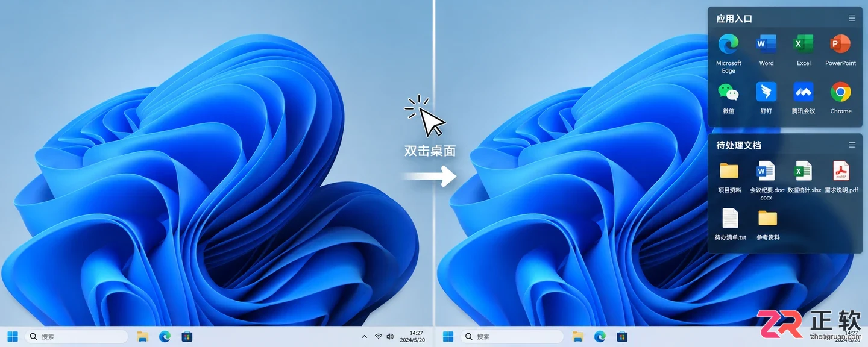Image resolution: width=868 pixels, height=347 pixels.
Task: Open Microsoft Store on the left desktop taskbar
Action: (x=187, y=336)
